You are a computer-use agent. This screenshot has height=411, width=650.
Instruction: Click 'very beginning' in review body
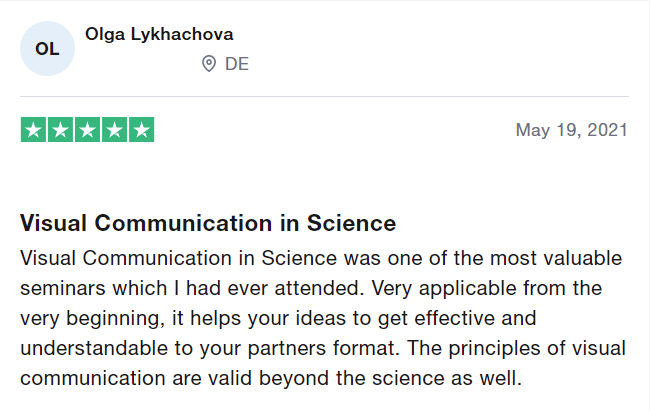coord(90,319)
